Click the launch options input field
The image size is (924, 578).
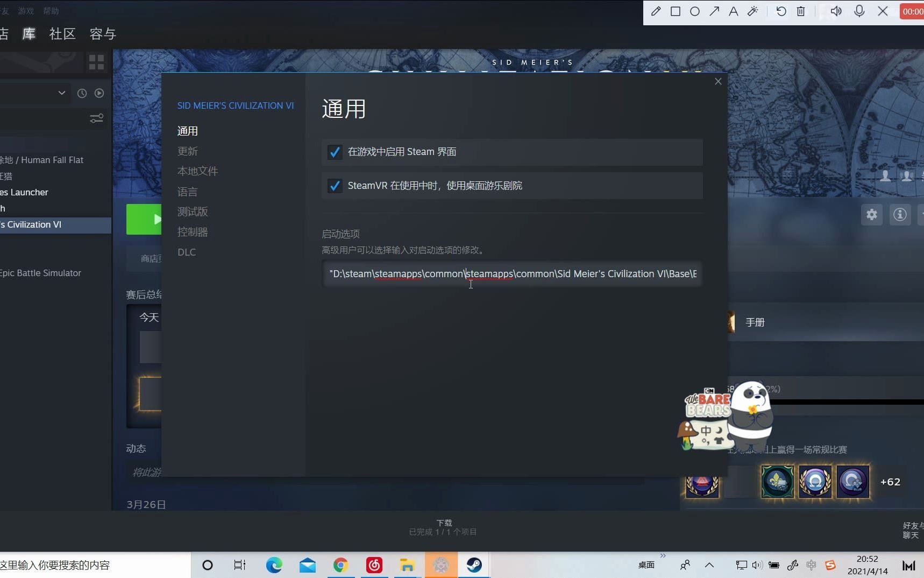click(x=512, y=273)
